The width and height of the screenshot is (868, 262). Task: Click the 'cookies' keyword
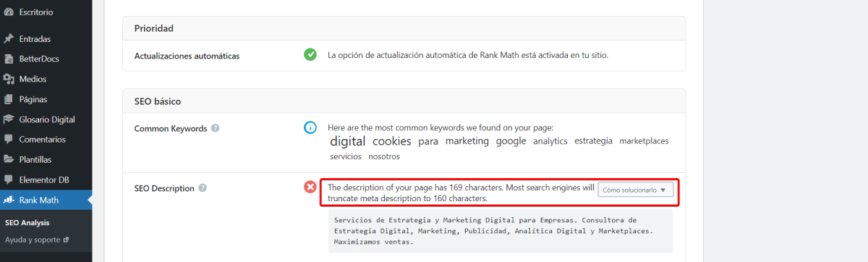click(391, 141)
